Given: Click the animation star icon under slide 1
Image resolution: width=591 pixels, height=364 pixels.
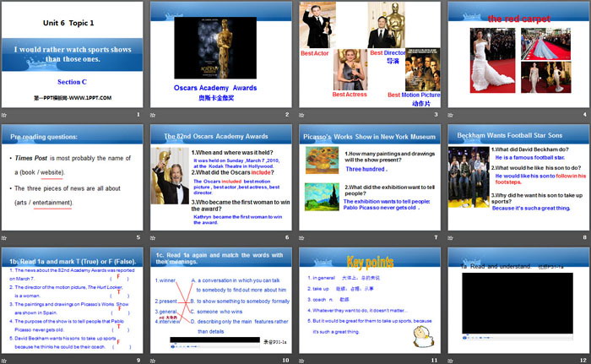Looking at the screenshot, I should [x=4, y=115].
